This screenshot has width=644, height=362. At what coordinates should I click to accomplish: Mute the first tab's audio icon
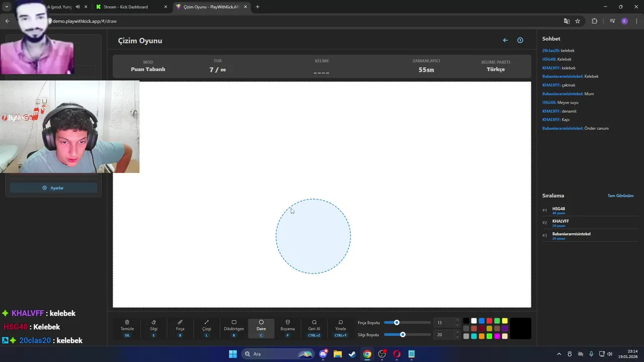[x=77, y=7]
